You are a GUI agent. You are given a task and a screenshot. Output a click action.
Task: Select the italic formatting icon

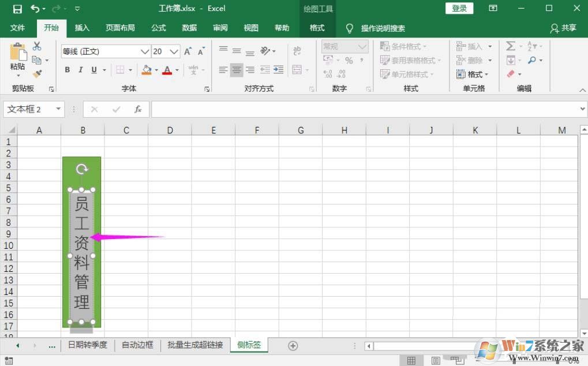81,69
